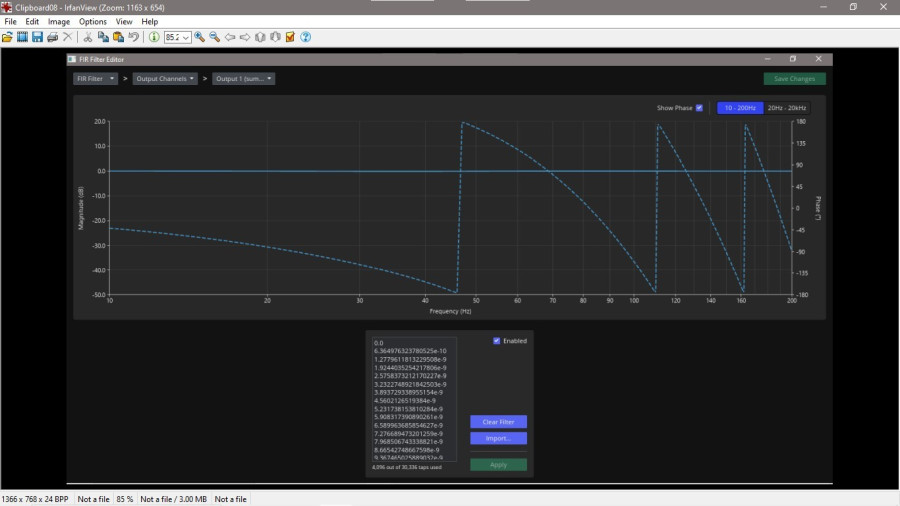Screen dimensions: 900x506
Task: Close the FIR Filter Editor window
Action: click(818, 59)
